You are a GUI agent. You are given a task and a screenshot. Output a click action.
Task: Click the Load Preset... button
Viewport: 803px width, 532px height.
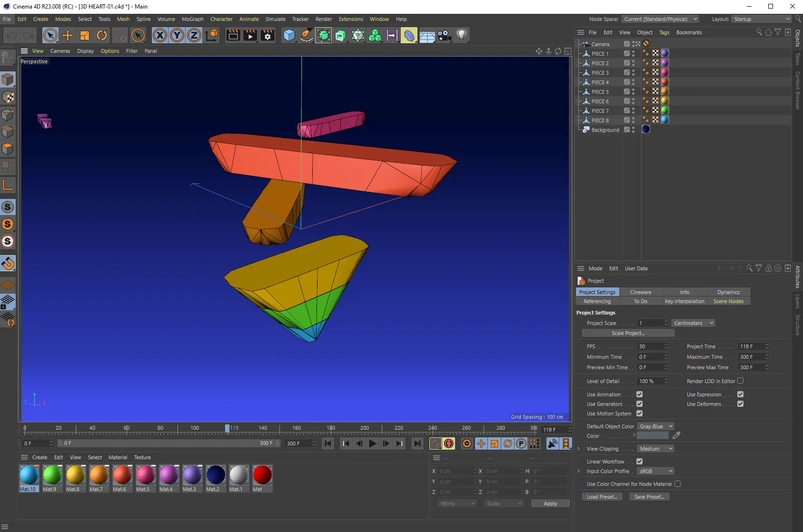coord(602,497)
